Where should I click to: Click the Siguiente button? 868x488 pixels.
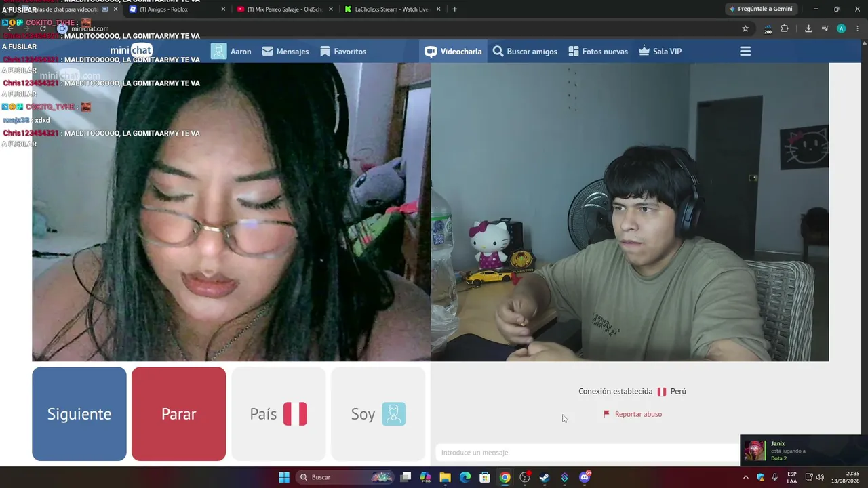(79, 414)
